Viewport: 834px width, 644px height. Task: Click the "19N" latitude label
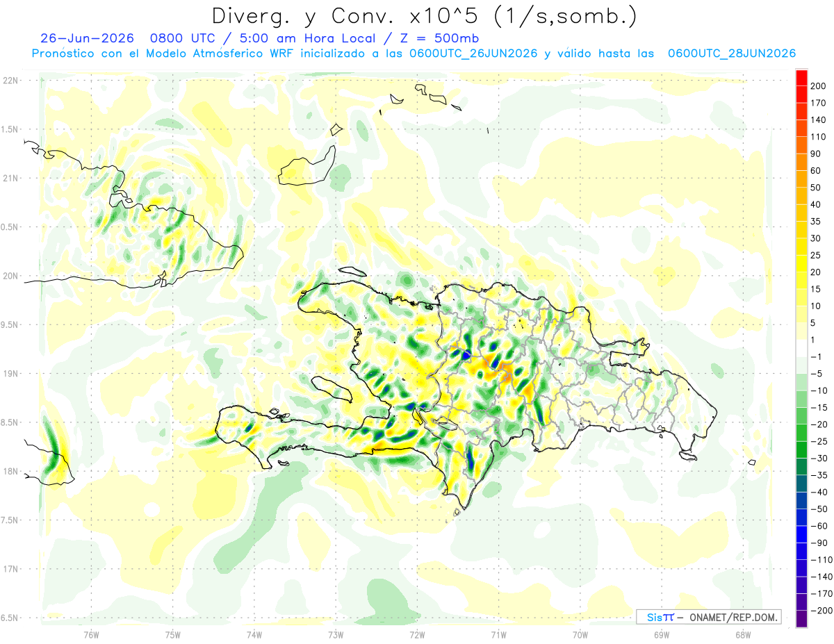(10, 374)
